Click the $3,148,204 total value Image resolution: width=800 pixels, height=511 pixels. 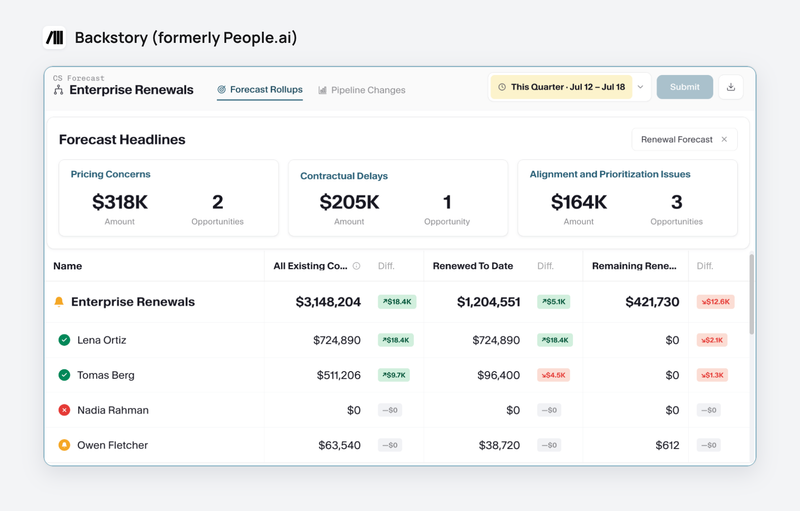coord(328,302)
